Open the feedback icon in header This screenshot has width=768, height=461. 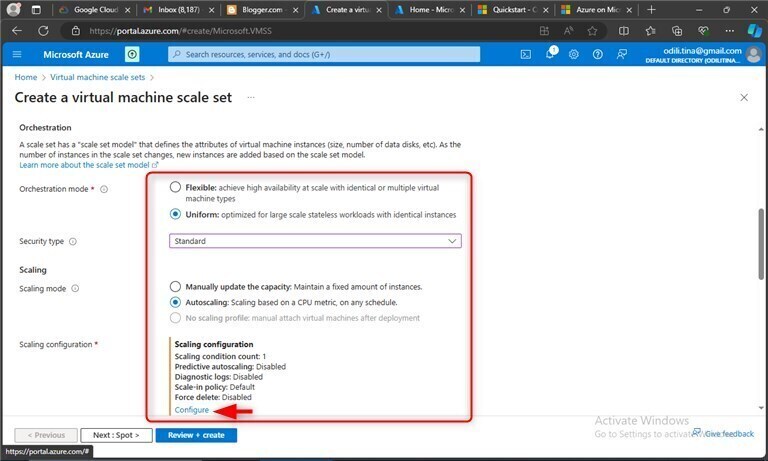click(622, 54)
